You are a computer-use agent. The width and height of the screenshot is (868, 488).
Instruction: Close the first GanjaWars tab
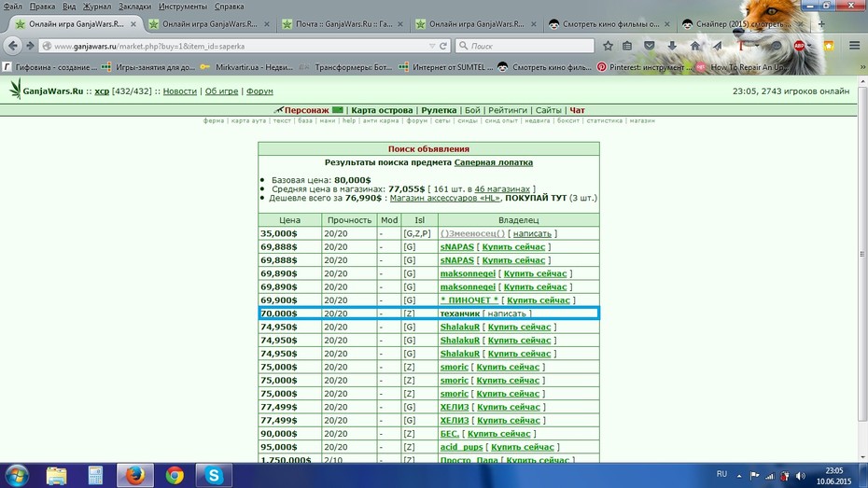133,24
